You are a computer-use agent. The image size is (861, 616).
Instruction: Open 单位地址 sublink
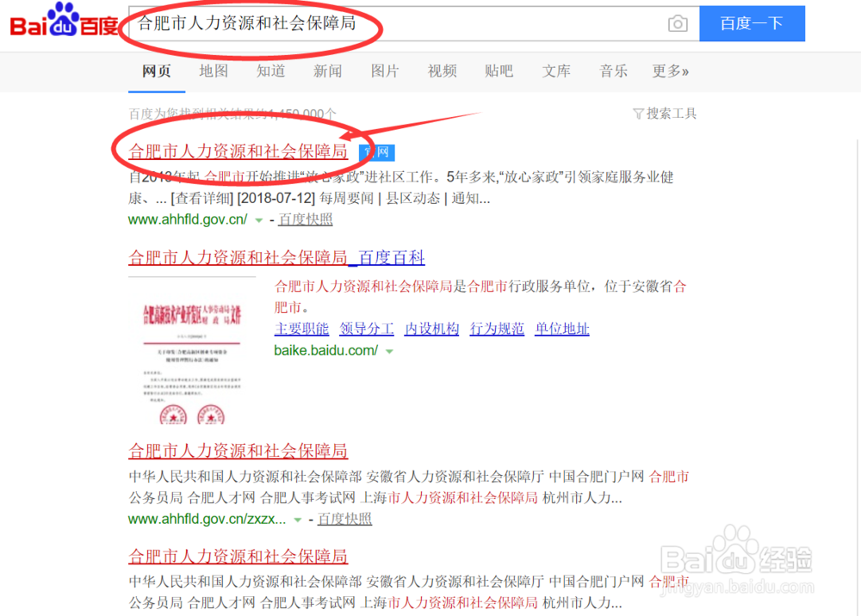561,329
